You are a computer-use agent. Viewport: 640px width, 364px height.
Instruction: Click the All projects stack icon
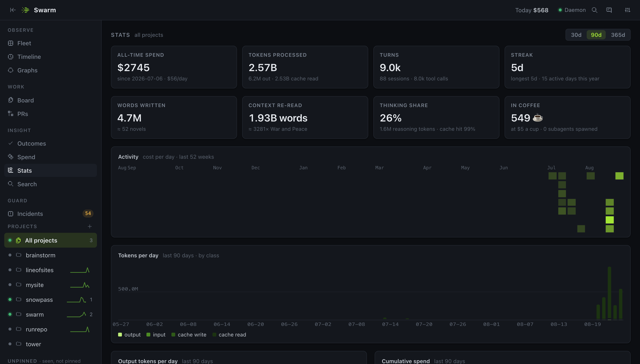click(x=18, y=240)
